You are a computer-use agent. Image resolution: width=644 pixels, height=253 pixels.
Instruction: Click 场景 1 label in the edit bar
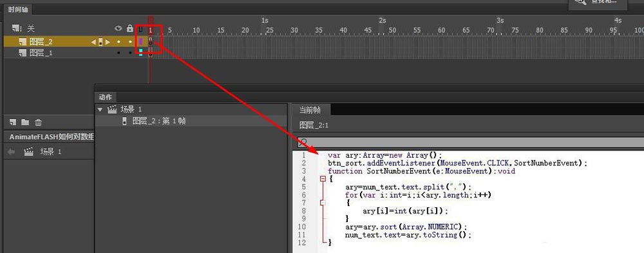[x=50, y=152]
